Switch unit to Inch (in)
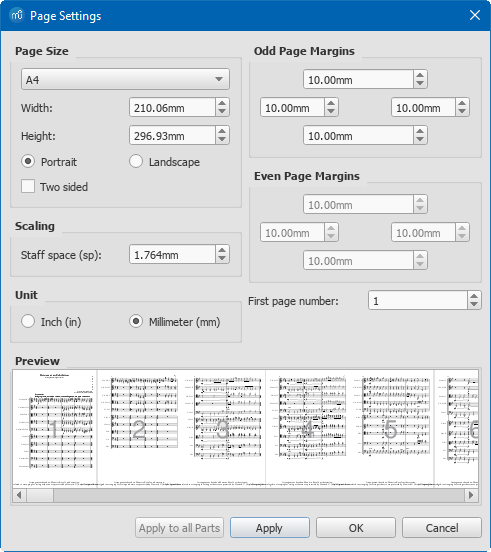The height and width of the screenshot is (552, 491). [x=51, y=322]
